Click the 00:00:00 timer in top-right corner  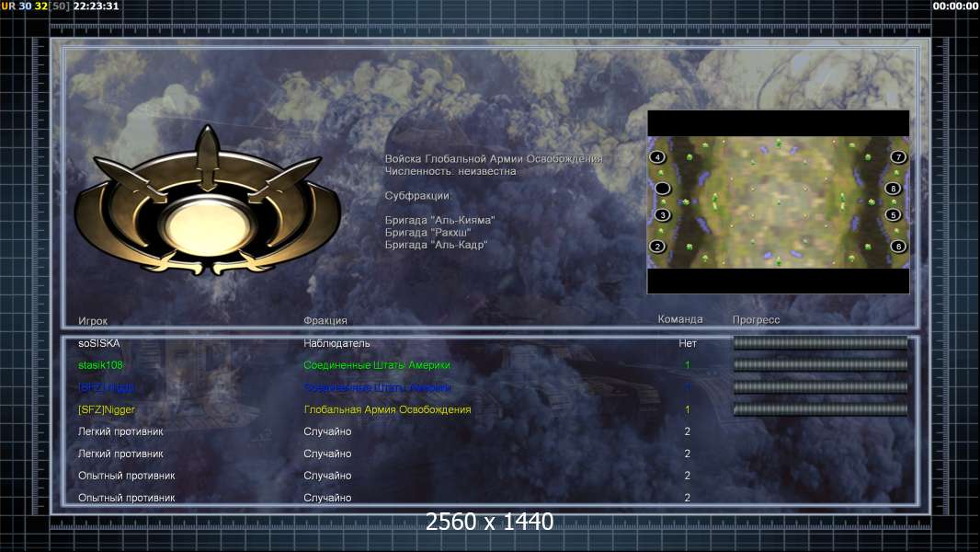[x=955, y=6]
